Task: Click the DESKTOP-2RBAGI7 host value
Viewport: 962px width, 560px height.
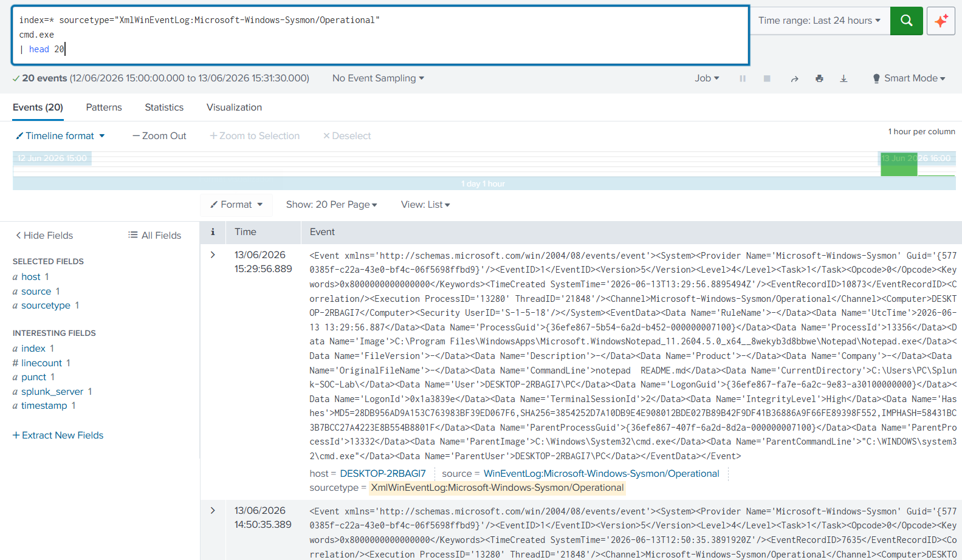Action: [x=383, y=474]
